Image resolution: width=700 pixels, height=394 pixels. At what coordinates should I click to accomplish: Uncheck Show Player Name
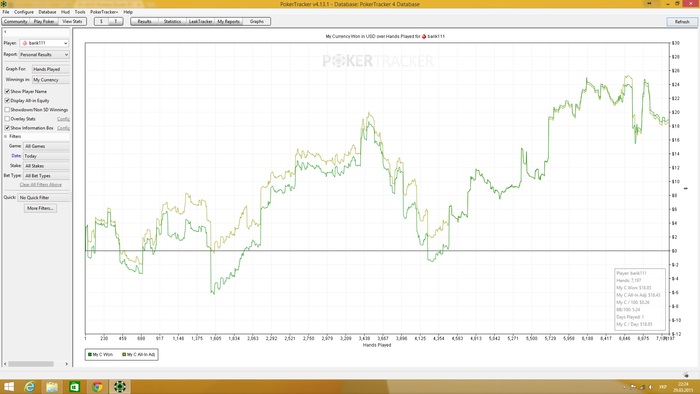tap(7, 91)
